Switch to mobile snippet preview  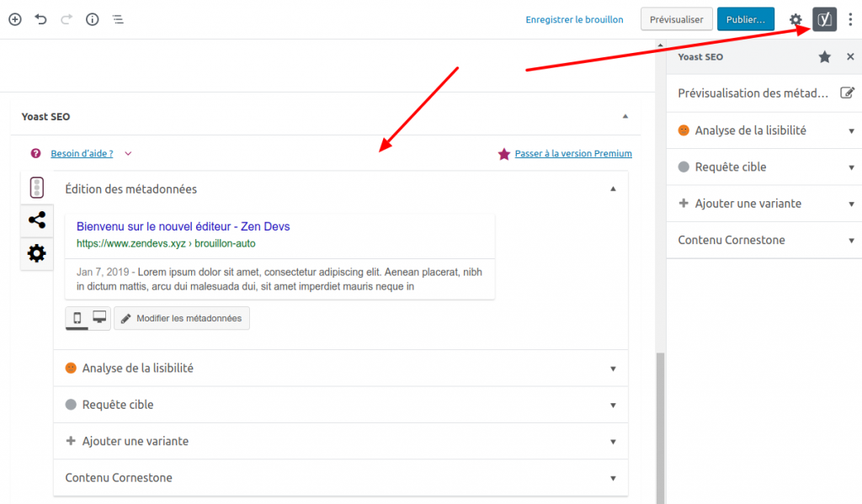(77, 318)
